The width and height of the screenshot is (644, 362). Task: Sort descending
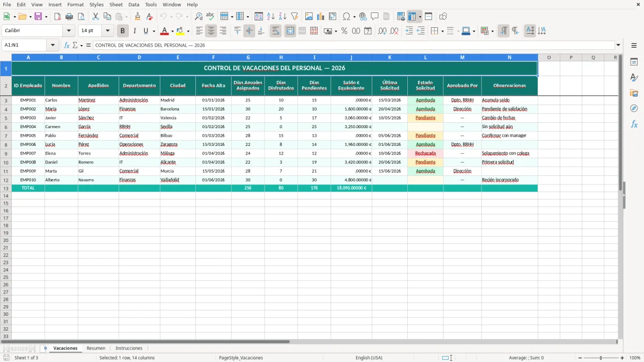point(282,17)
